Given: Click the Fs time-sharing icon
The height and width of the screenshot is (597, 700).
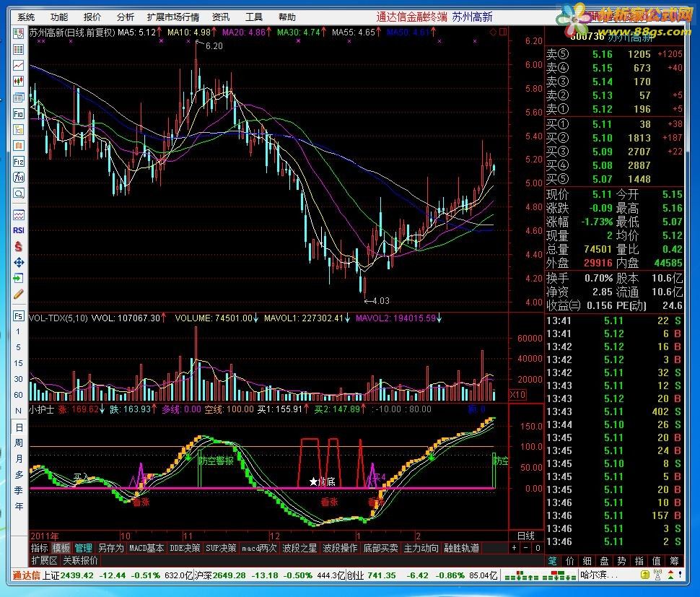Looking at the screenshot, I should pyautogui.click(x=18, y=316).
